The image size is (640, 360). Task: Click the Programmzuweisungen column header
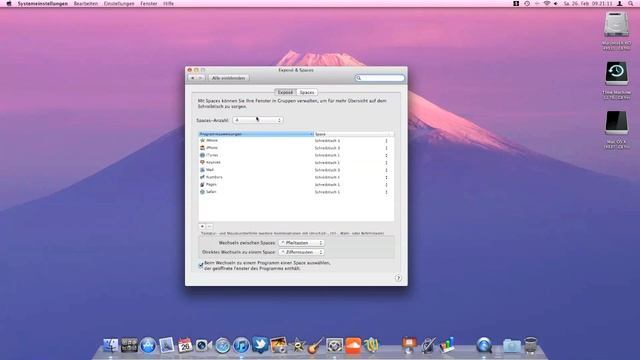click(256, 134)
